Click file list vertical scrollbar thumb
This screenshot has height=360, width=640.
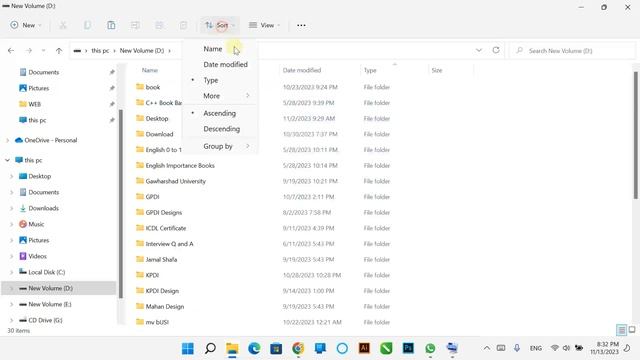(636, 136)
